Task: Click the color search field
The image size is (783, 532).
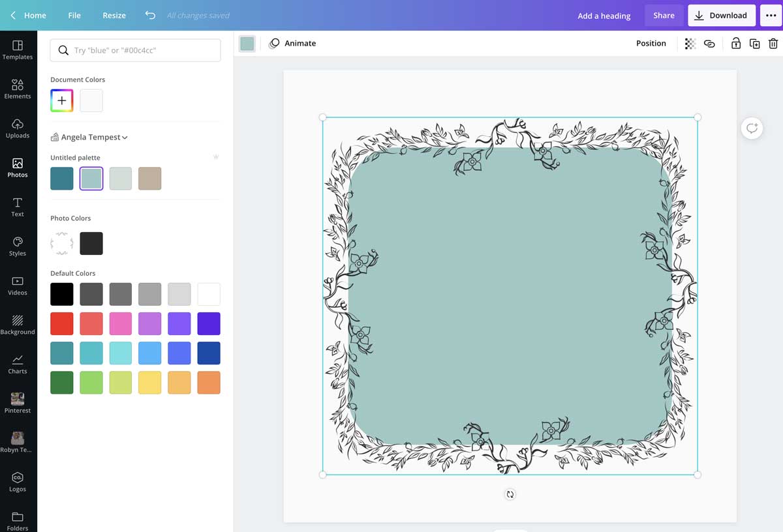Action: click(135, 50)
